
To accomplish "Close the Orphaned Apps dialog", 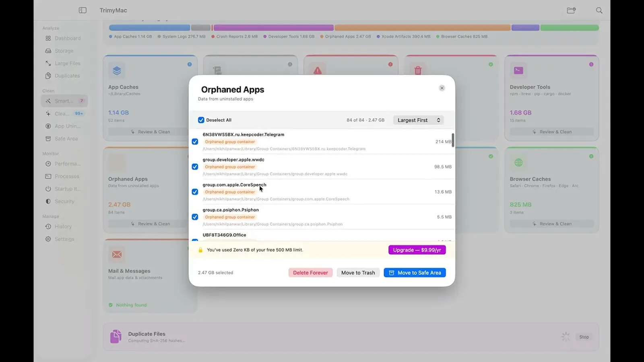I will coord(442,88).
